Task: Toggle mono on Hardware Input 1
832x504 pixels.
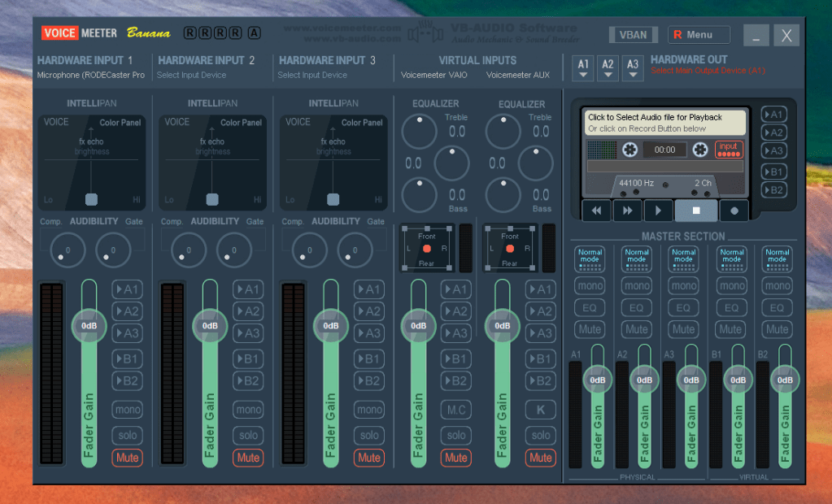Action: click(x=128, y=409)
